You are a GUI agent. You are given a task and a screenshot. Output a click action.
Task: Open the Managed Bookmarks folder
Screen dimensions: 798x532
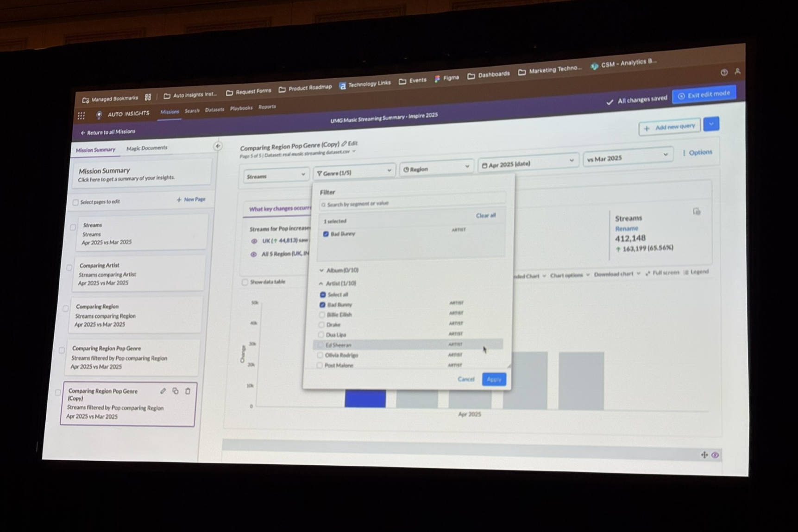110,99
